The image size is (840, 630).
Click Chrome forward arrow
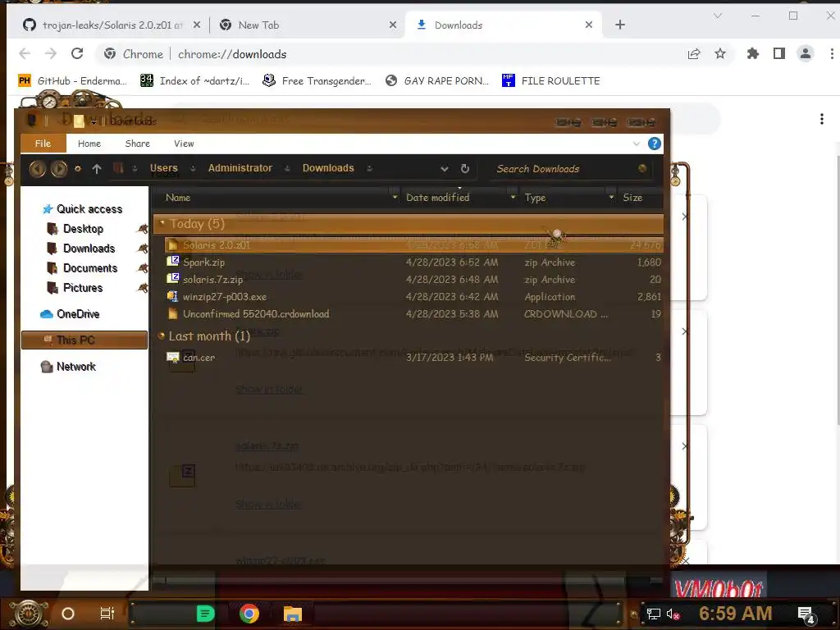coord(51,53)
